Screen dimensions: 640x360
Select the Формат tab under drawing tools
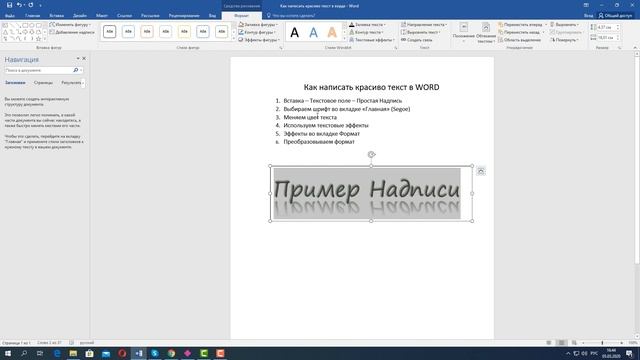click(242, 16)
